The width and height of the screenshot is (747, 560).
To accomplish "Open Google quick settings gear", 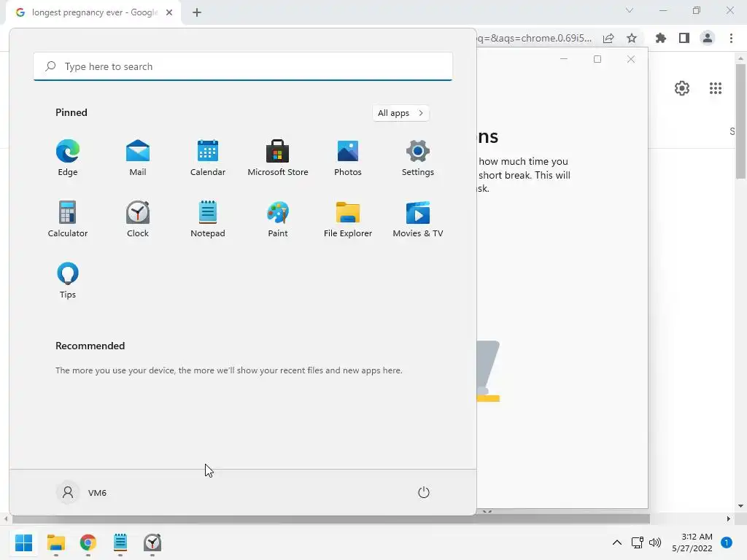I will tap(682, 88).
